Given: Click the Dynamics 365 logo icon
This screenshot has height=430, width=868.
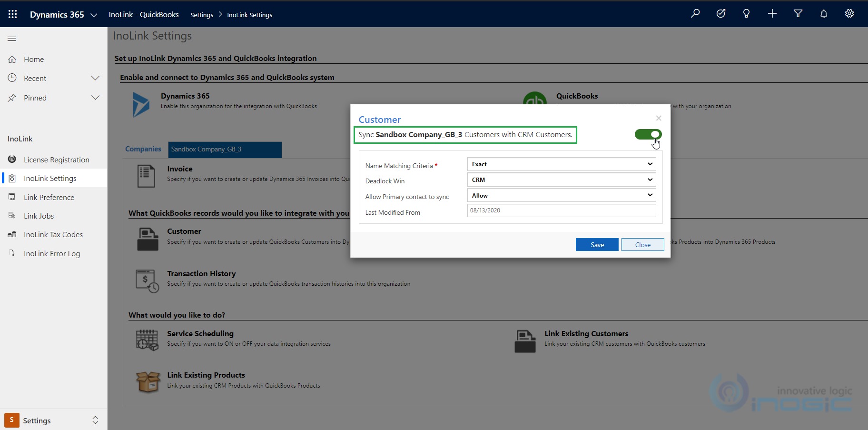Looking at the screenshot, I should 141,104.
